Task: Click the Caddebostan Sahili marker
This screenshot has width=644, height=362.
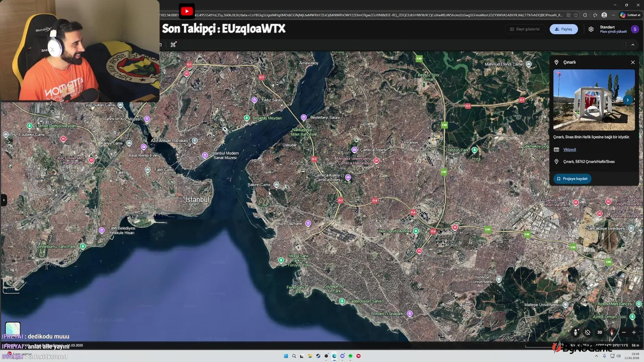Action: click(342, 301)
